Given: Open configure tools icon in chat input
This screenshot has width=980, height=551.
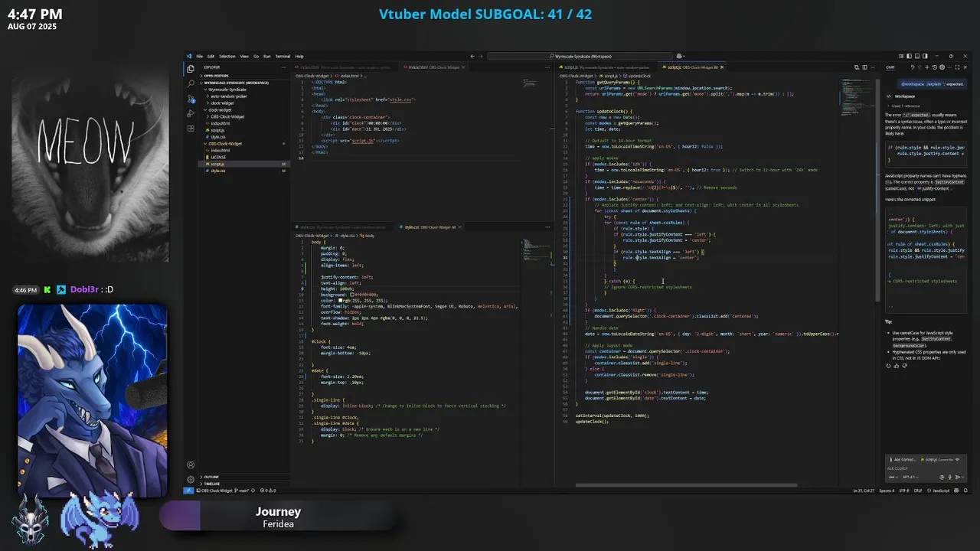Looking at the screenshot, I should tap(942, 477).
